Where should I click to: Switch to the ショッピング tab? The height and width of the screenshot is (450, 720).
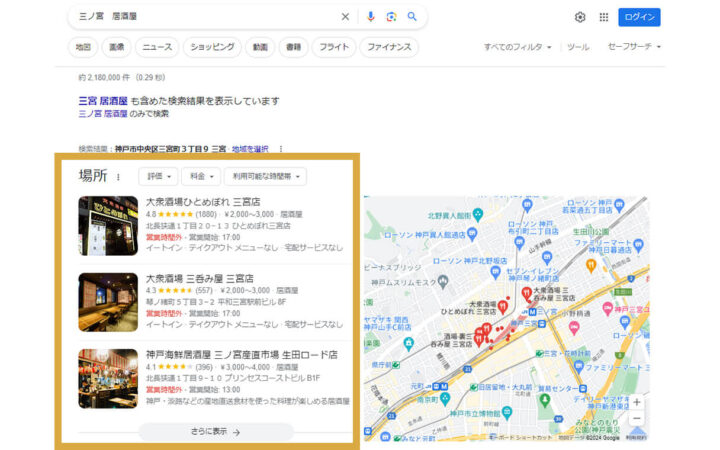212,47
